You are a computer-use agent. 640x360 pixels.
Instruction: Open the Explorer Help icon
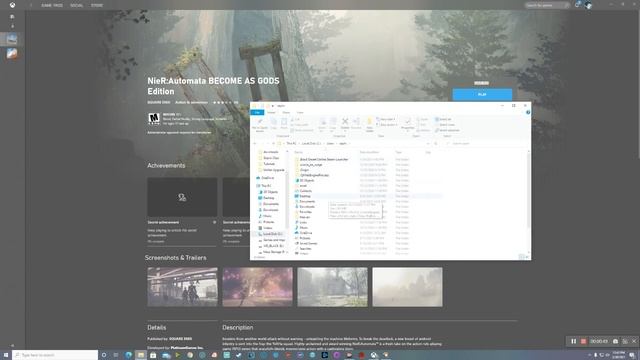tap(528, 112)
